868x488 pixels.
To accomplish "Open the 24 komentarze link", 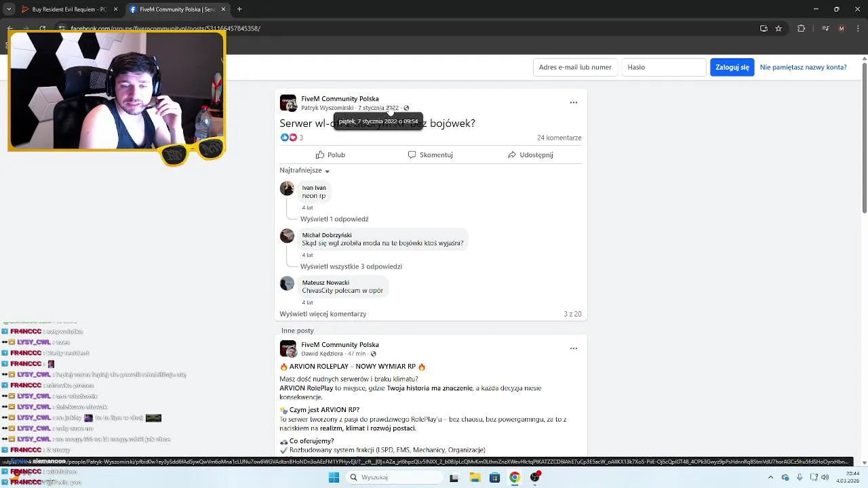I will [559, 138].
